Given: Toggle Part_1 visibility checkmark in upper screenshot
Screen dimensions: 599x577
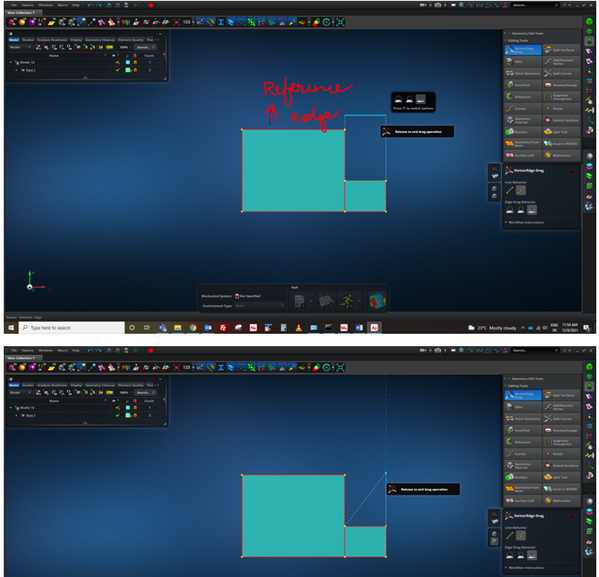Looking at the screenshot, I should 118,70.
